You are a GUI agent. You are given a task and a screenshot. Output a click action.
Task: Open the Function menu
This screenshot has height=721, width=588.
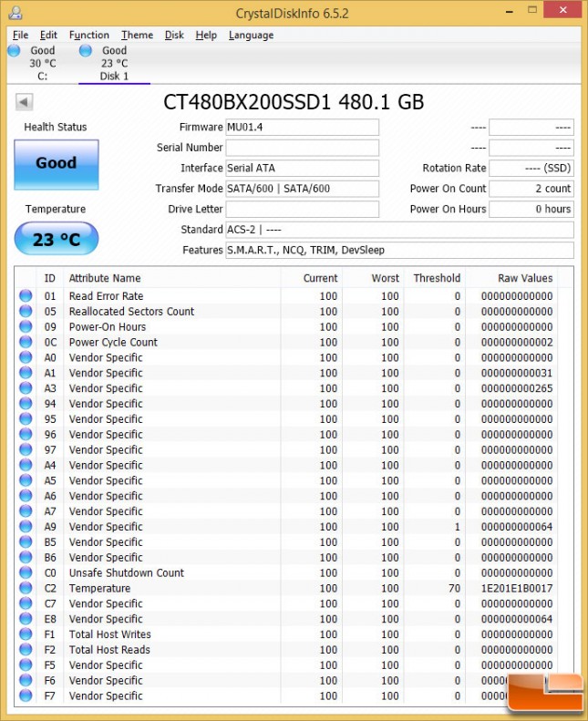pyautogui.click(x=88, y=35)
